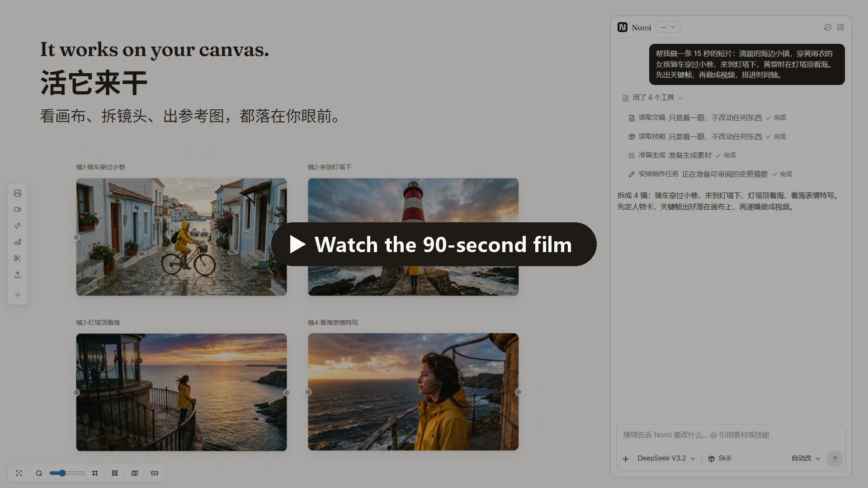Click the fit-to-screen focus icon
The image size is (868, 488).
19,473
